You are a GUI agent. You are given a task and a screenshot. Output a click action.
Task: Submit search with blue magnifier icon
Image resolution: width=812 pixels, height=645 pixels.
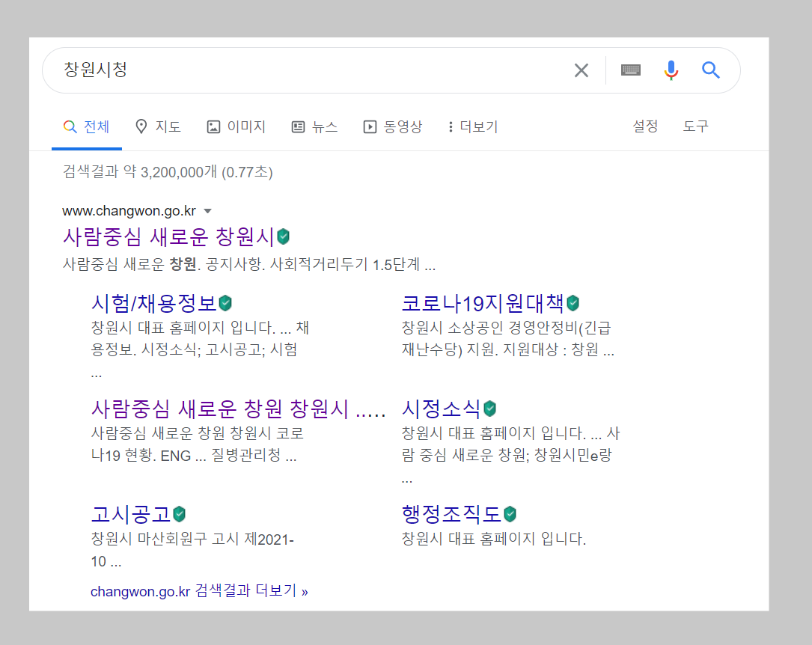[x=710, y=70]
